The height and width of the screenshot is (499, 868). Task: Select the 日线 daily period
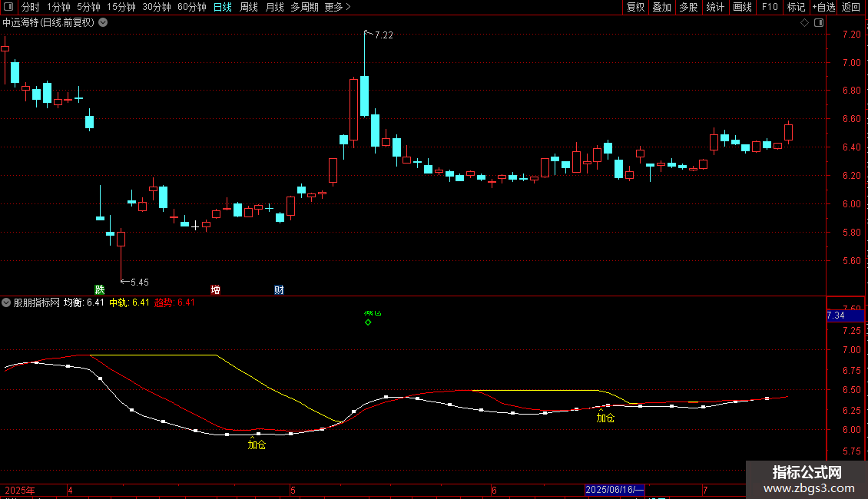click(223, 7)
